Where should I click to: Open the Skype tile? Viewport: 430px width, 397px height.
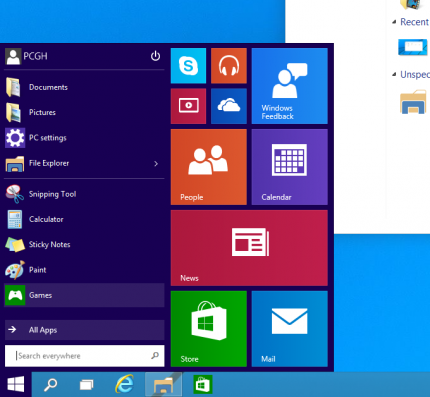click(188, 66)
